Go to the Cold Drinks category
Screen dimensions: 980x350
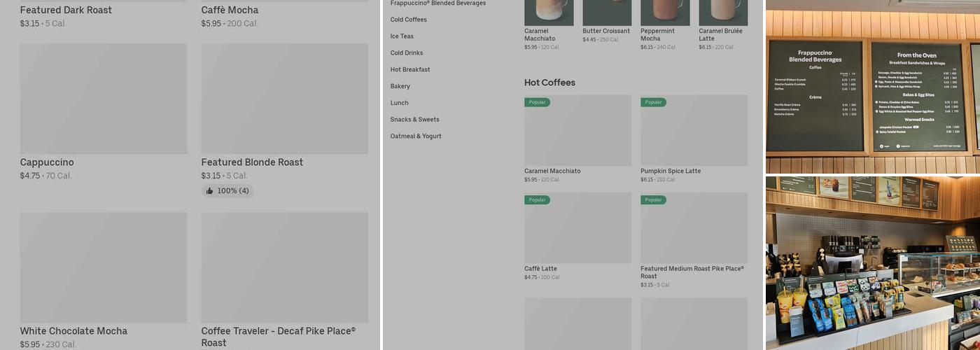pos(407,53)
